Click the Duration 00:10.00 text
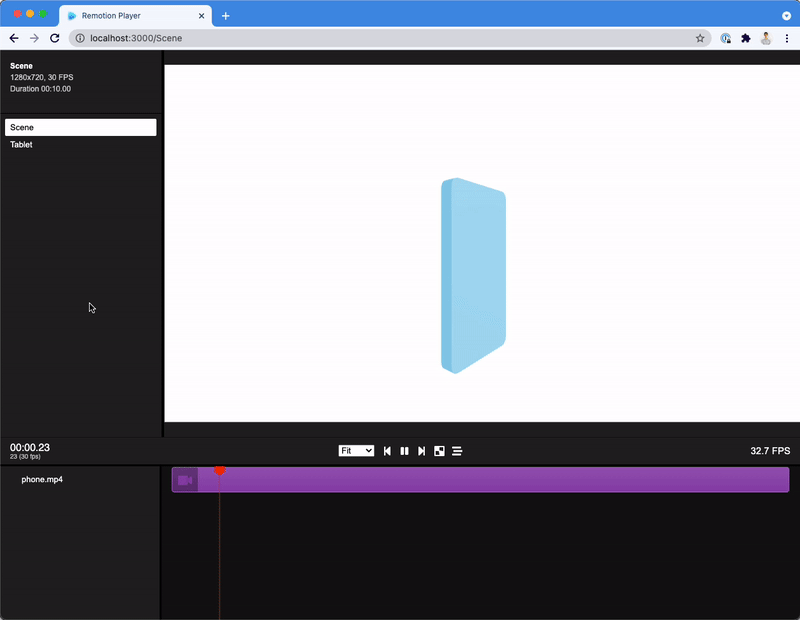This screenshot has height=620, width=800. pyautogui.click(x=40, y=89)
